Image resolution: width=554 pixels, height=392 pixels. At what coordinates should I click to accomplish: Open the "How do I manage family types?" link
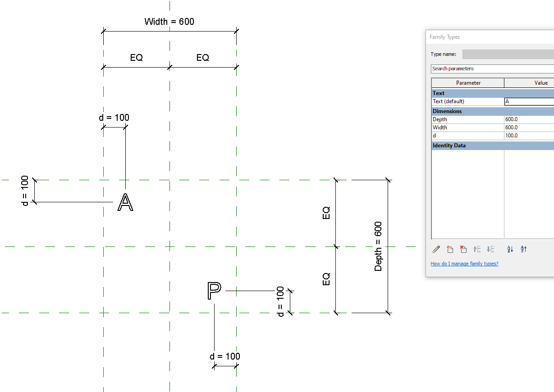(464, 264)
